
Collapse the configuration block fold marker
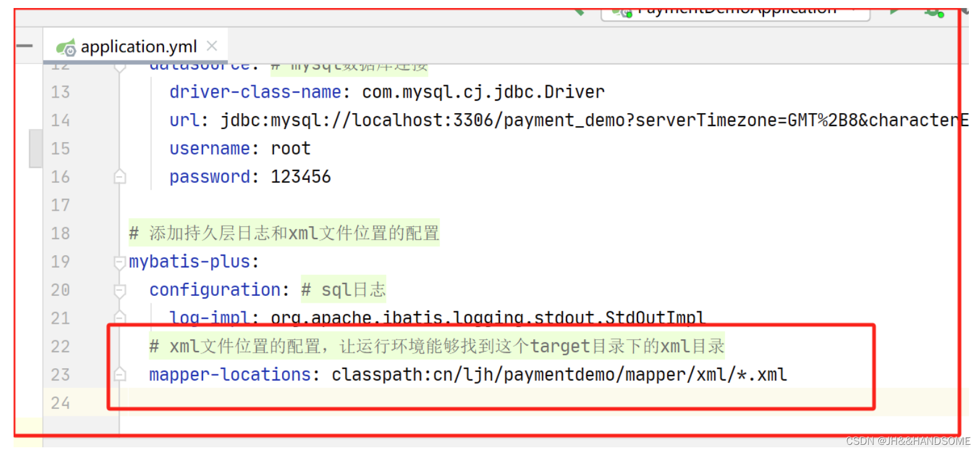pyautogui.click(x=120, y=290)
